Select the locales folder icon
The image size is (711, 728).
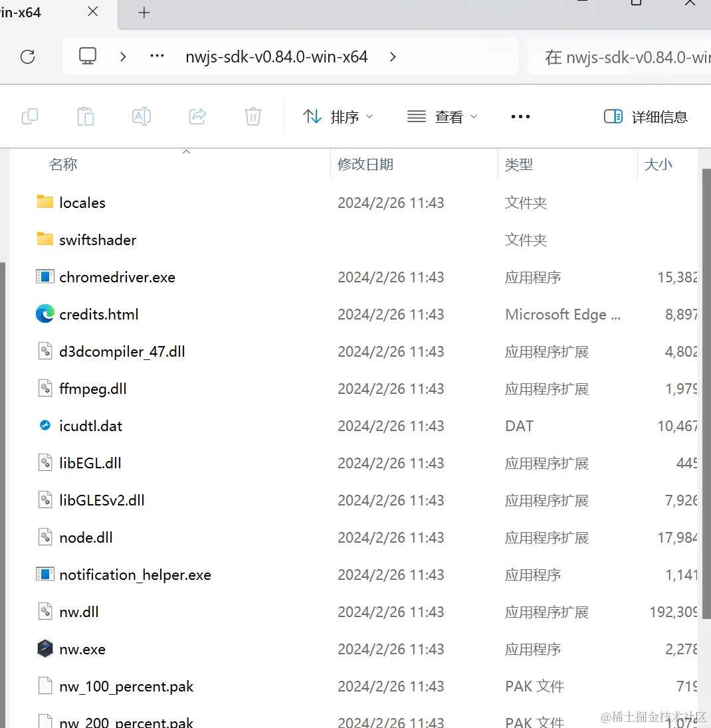(45, 201)
